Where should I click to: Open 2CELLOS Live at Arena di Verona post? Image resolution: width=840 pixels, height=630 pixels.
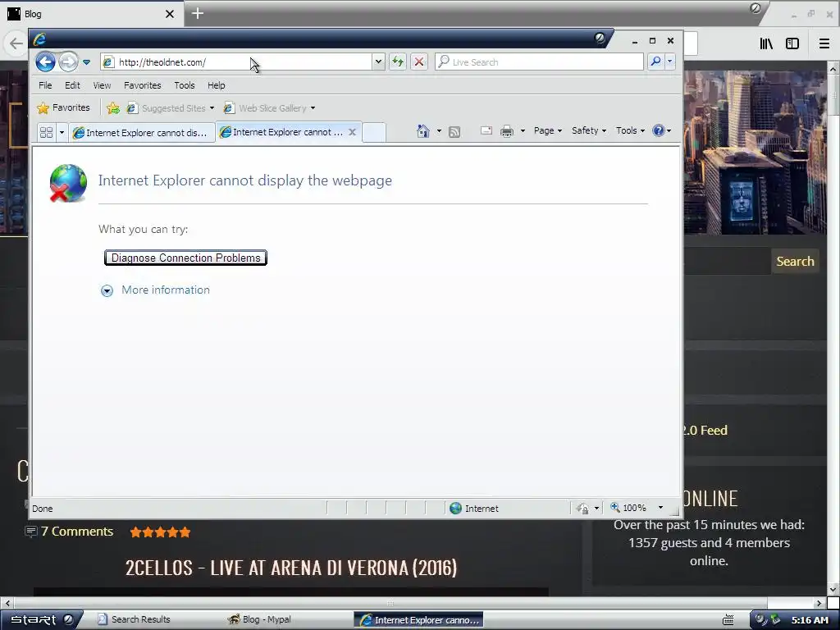click(x=291, y=568)
